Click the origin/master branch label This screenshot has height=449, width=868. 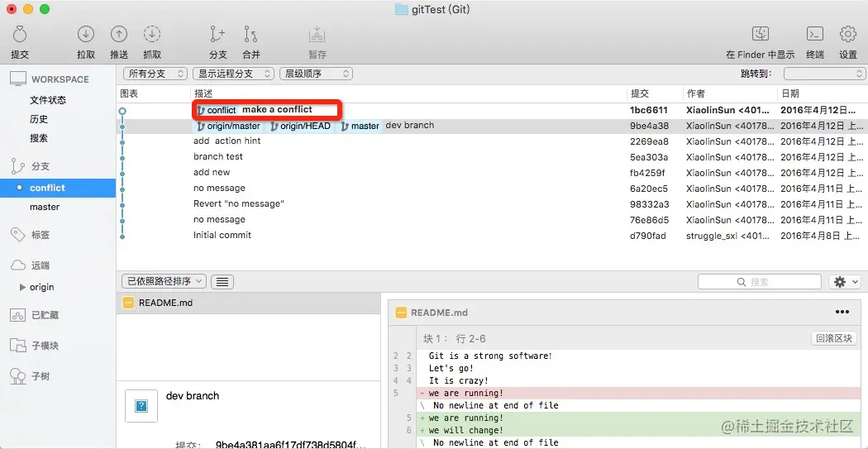point(228,127)
